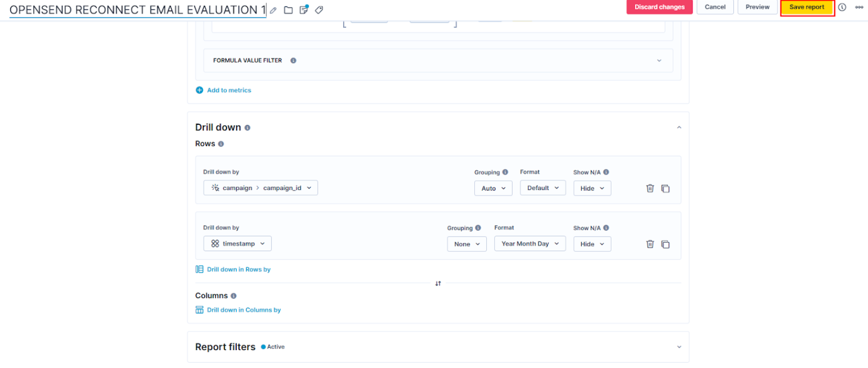Collapse the Drill down section
Viewport: 868px width, 368px height.
tap(678, 128)
